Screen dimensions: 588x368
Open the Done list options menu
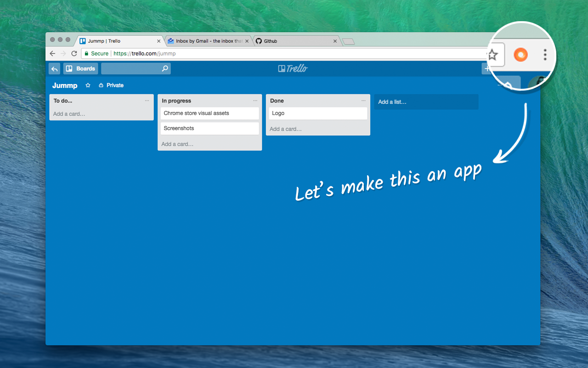pos(363,101)
